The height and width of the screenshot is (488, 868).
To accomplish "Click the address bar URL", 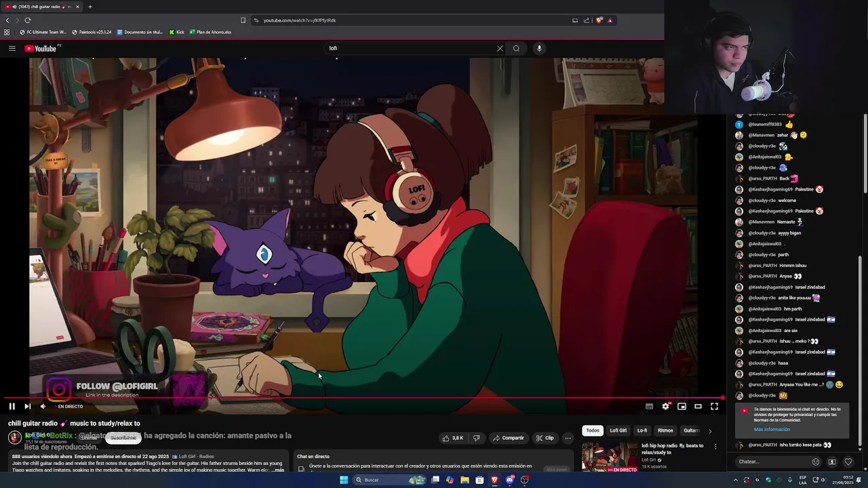I will (x=300, y=20).
